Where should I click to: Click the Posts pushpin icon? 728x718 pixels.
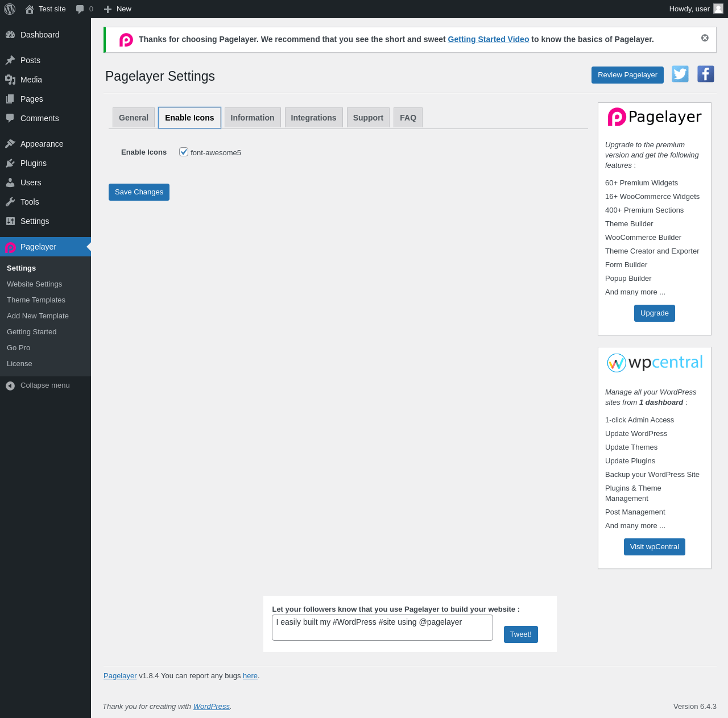[10, 60]
